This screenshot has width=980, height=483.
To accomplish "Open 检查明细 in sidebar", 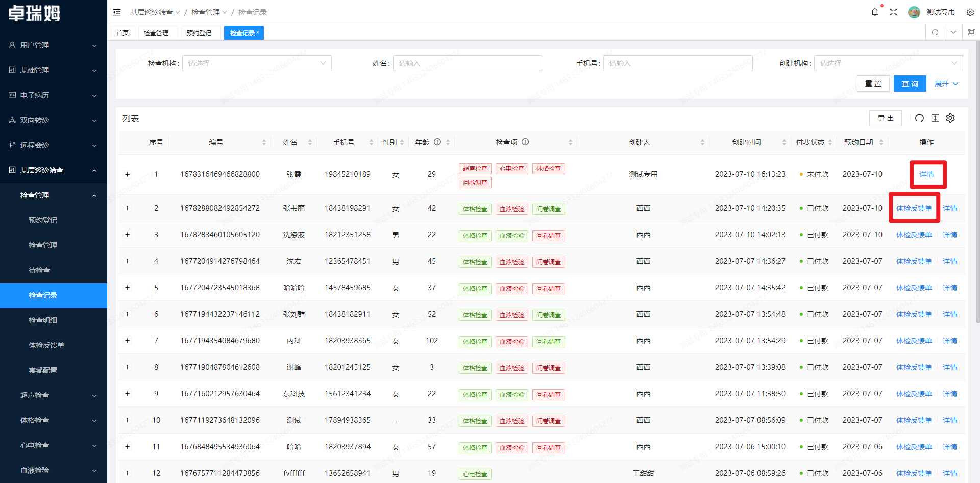I will (54, 320).
